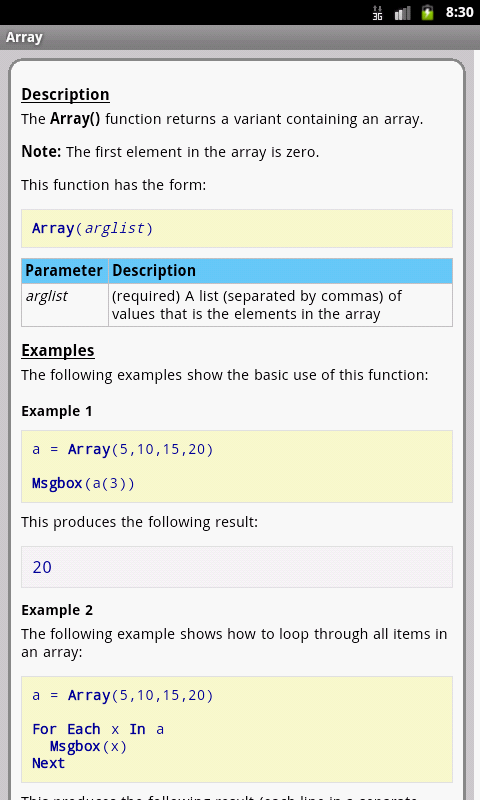480x800 pixels.
Task: Tap the Array title bar
Action: click(x=240, y=37)
